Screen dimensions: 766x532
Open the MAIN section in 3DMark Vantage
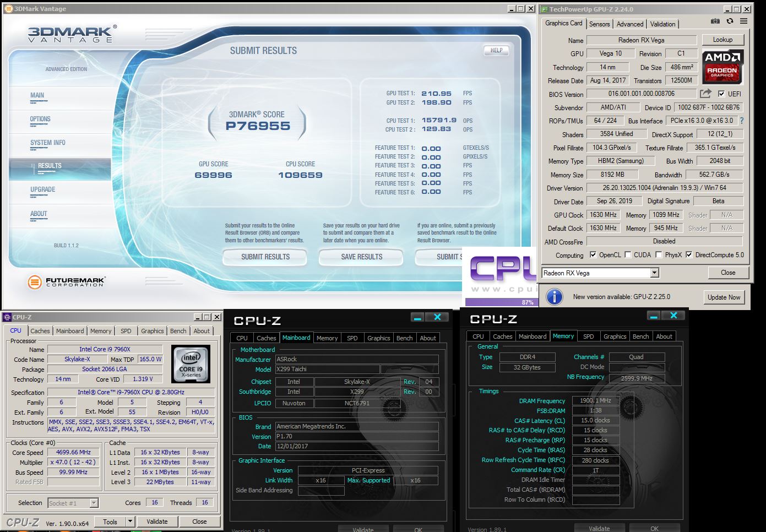pos(37,95)
